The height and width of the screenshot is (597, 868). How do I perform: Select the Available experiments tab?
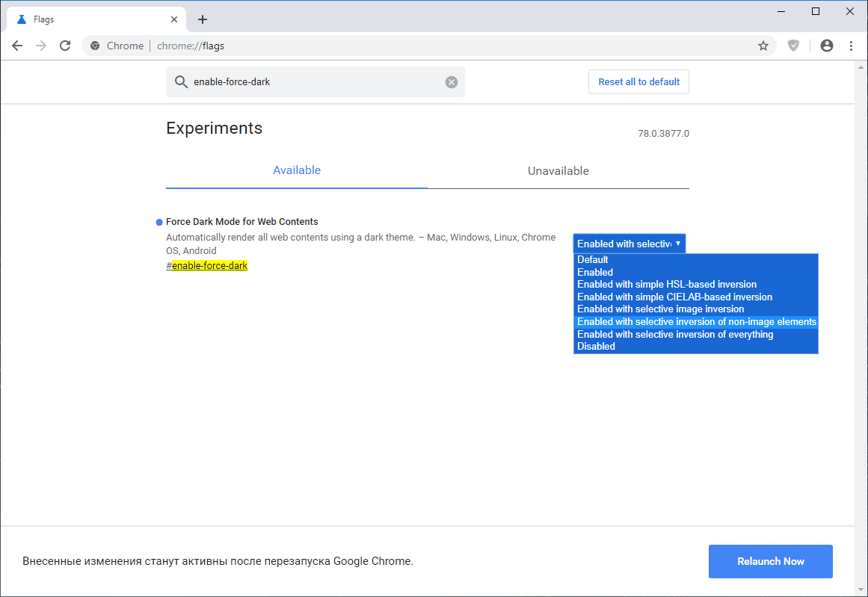pos(296,170)
